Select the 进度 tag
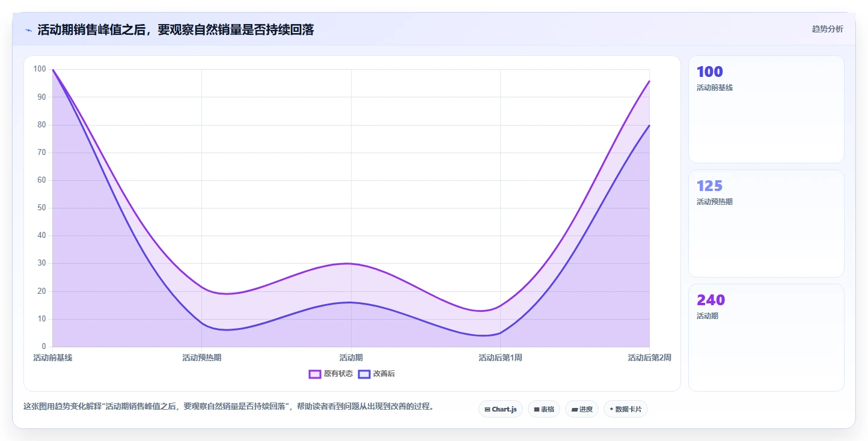Viewport: 868px width, 441px height. click(x=582, y=409)
